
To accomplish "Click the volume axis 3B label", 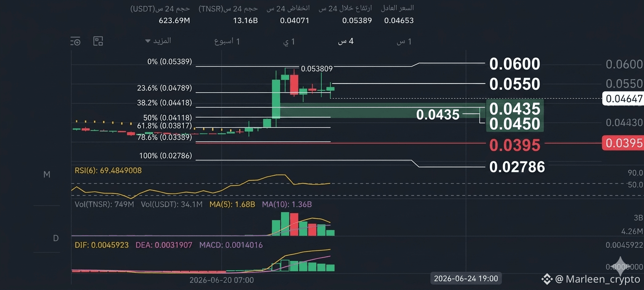I will point(639,218).
